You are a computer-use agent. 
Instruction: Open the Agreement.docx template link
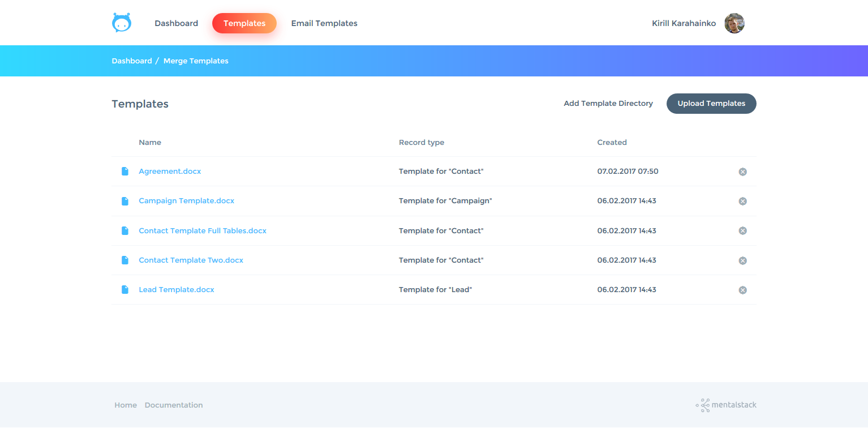point(170,172)
